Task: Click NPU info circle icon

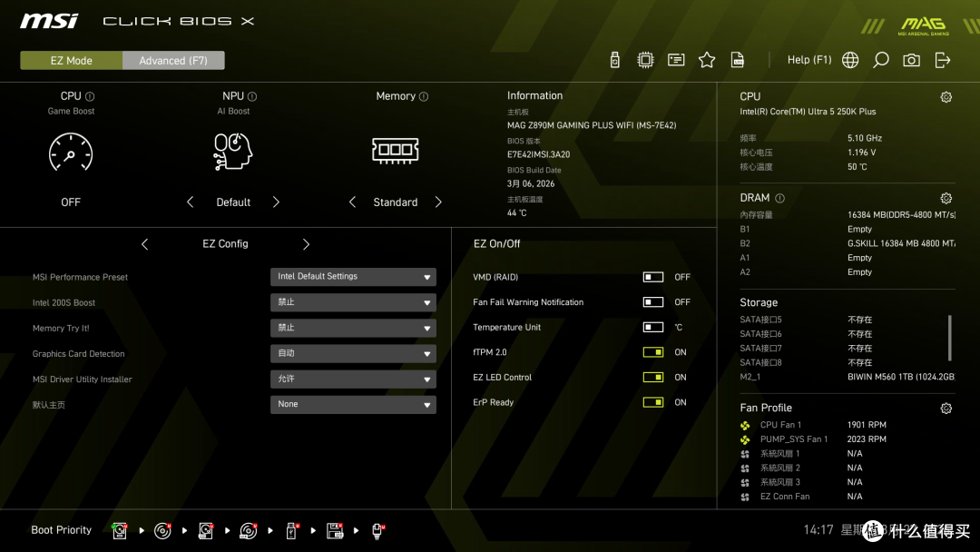Action: (252, 96)
